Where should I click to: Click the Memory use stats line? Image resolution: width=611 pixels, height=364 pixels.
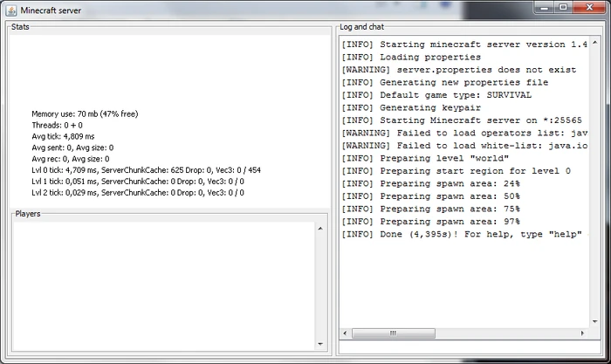85,113
